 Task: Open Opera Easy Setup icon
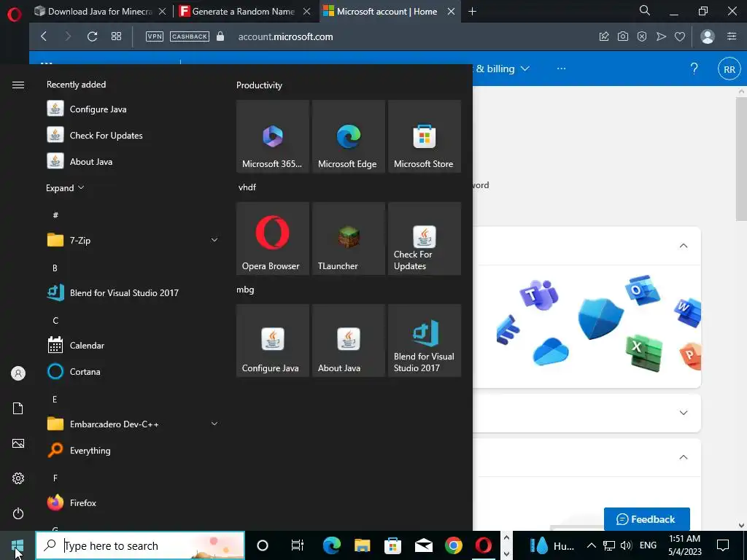[x=732, y=36]
